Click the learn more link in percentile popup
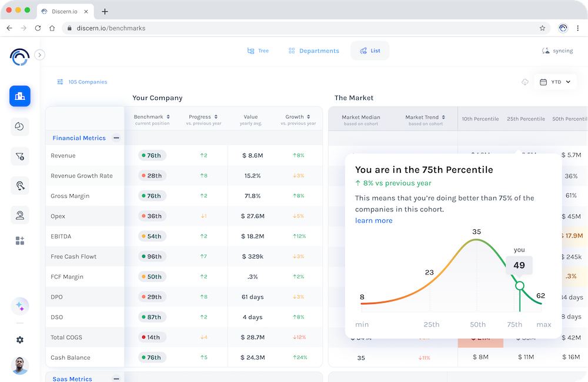Image resolution: width=588 pixels, height=382 pixels. click(x=373, y=221)
